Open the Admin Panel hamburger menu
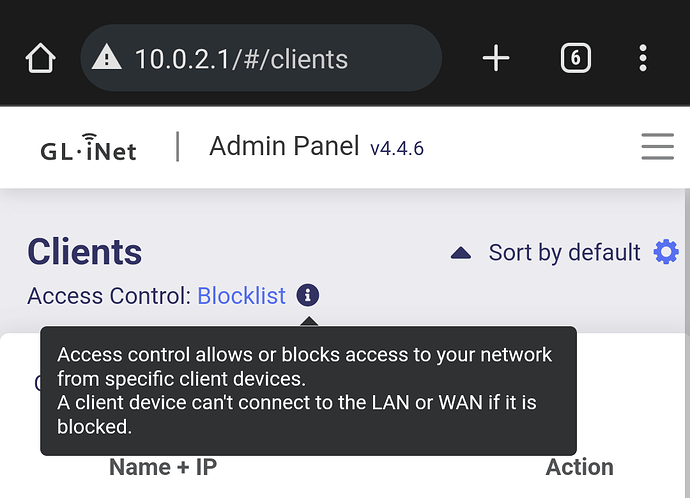 click(657, 148)
